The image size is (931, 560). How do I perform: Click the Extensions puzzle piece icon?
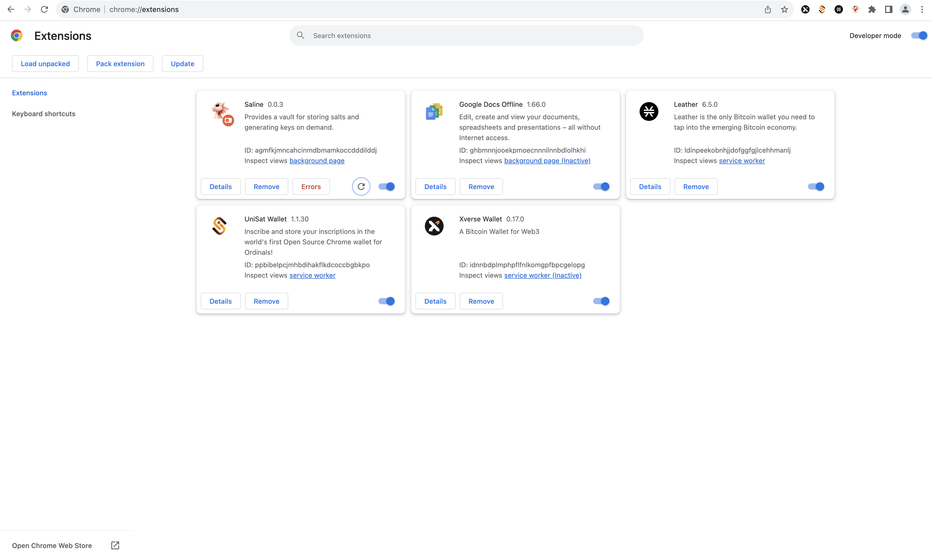872,9
